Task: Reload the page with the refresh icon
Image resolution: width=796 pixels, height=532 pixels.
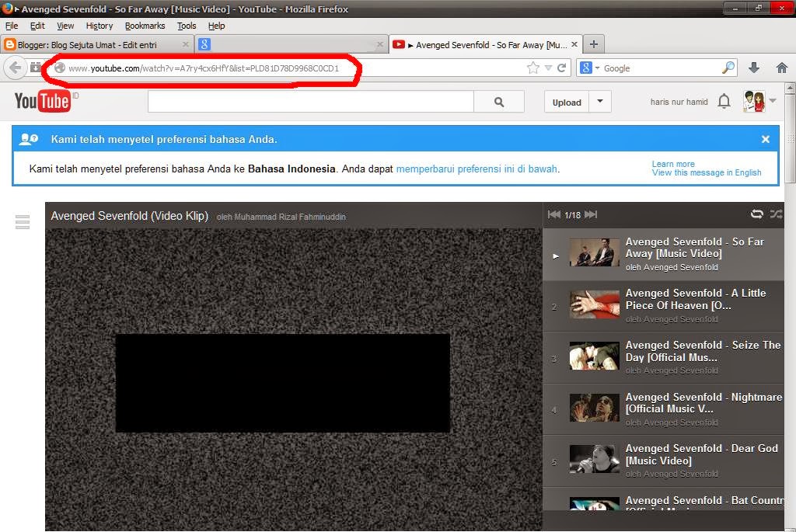Action: click(x=561, y=68)
